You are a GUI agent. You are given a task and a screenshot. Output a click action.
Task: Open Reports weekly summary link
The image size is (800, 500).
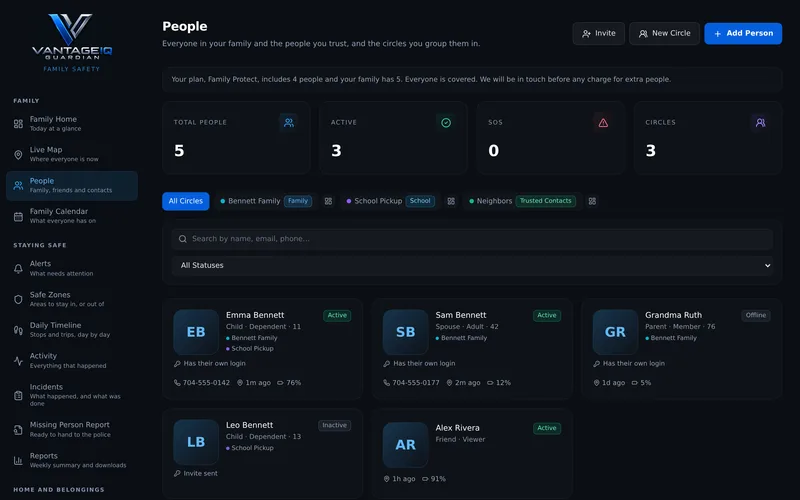tap(72, 461)
